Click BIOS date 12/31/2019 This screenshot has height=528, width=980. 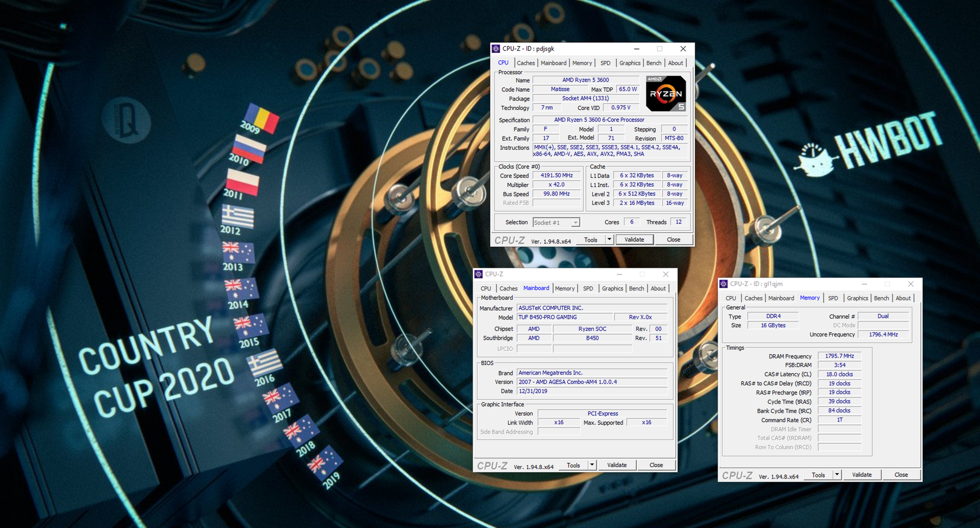(x=592, y=391)
